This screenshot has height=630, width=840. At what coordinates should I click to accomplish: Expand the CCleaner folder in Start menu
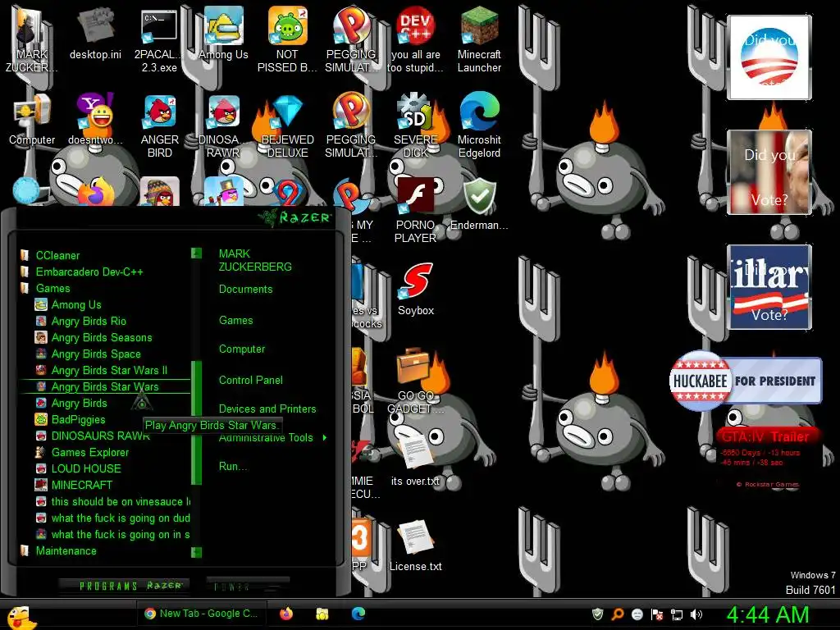tap(58, 256)
